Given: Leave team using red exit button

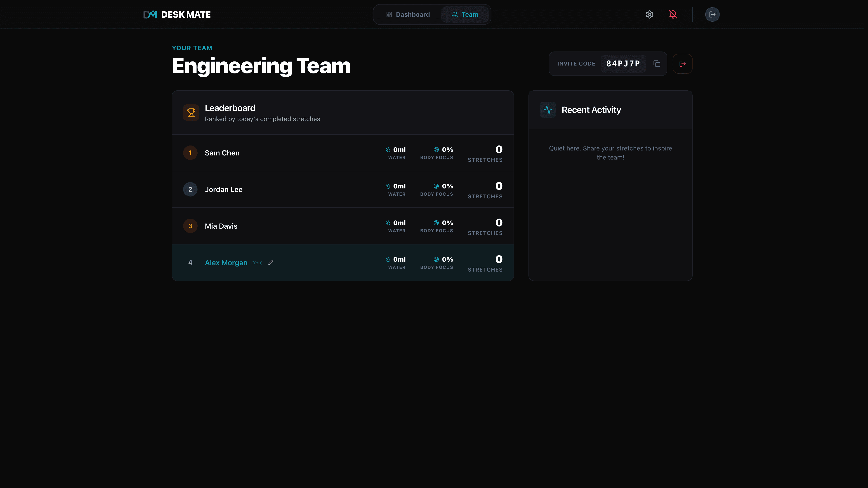Looking at the screenshot, I should tap(682, 64).
